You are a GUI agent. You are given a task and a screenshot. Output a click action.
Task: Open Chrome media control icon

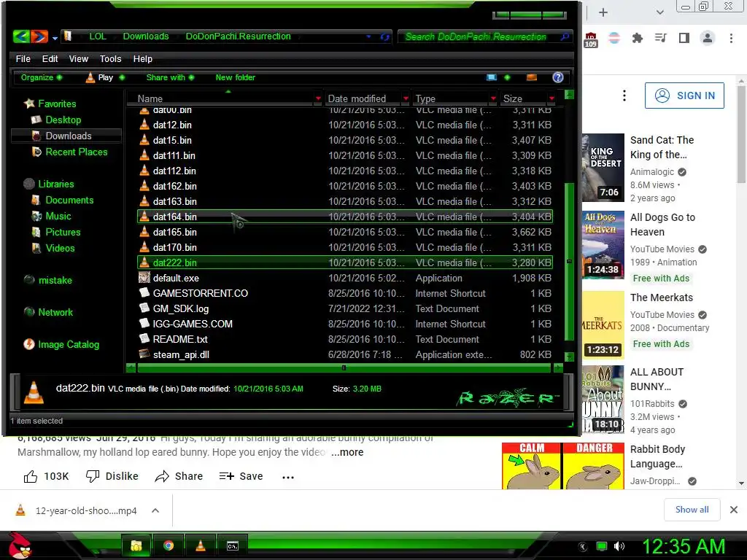click(x=661, y=38)
